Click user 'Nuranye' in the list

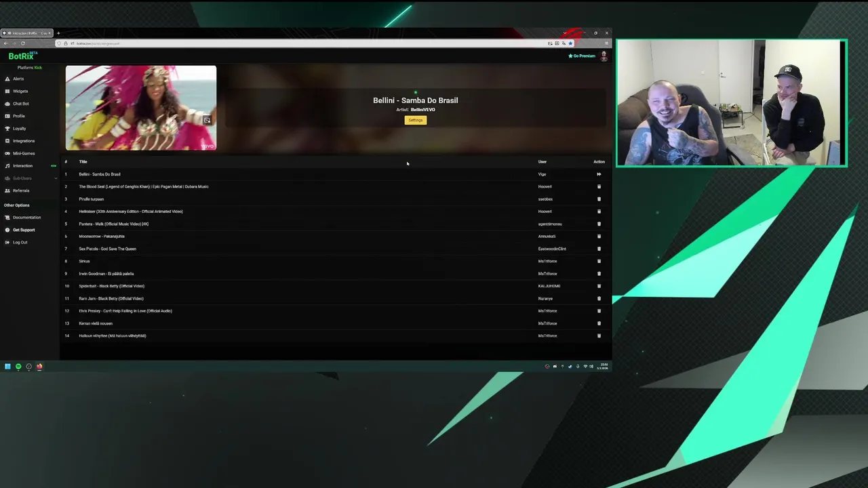point(546,298)
